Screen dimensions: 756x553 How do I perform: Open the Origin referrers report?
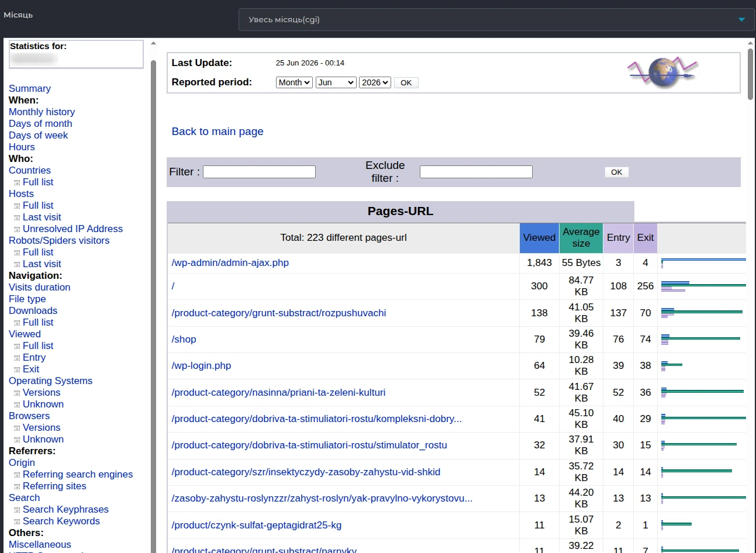pyautogui.click(x=22, y=462)
